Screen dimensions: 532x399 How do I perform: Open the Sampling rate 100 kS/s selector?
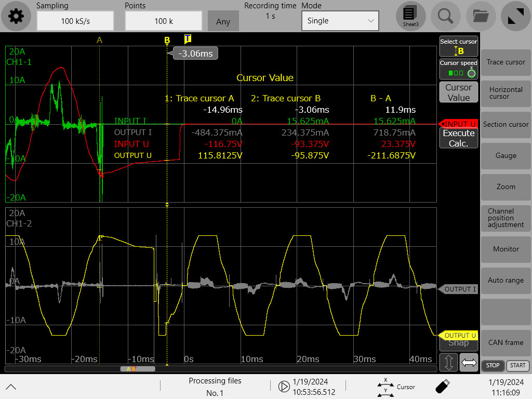(x=75, y=21)
